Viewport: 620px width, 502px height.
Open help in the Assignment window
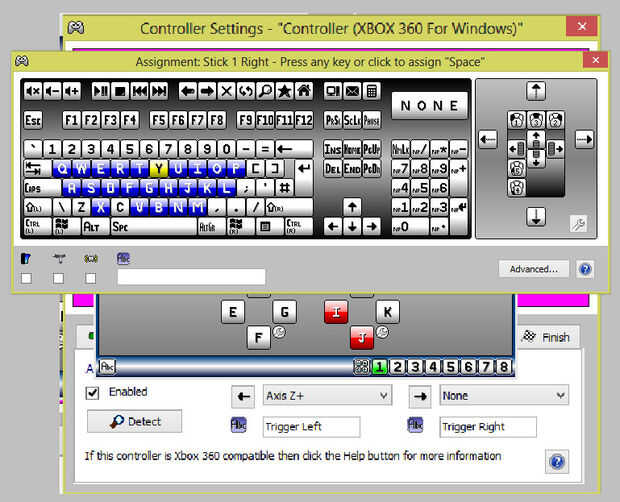click(585, 269)
